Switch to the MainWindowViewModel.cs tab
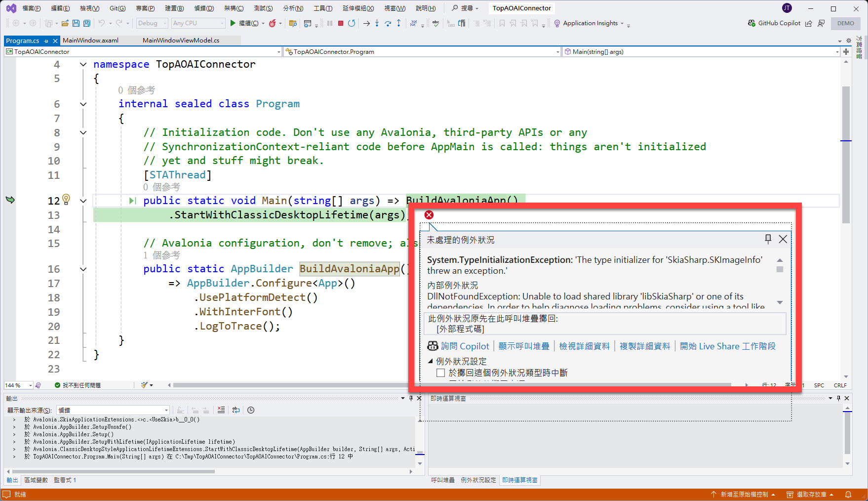 pos(181,41)
